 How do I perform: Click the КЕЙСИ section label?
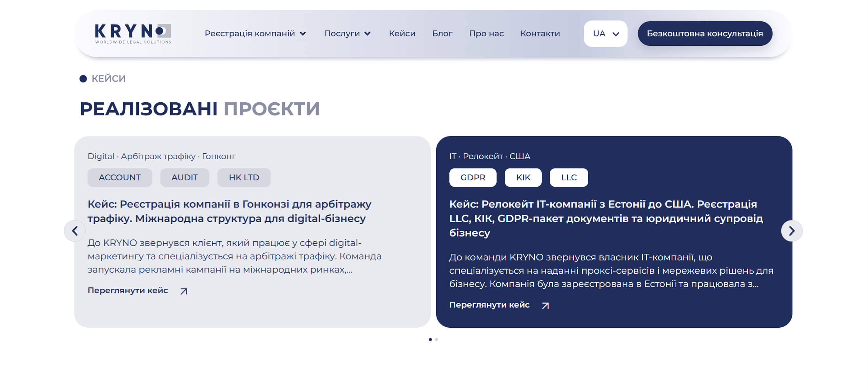tap(109, 79)
